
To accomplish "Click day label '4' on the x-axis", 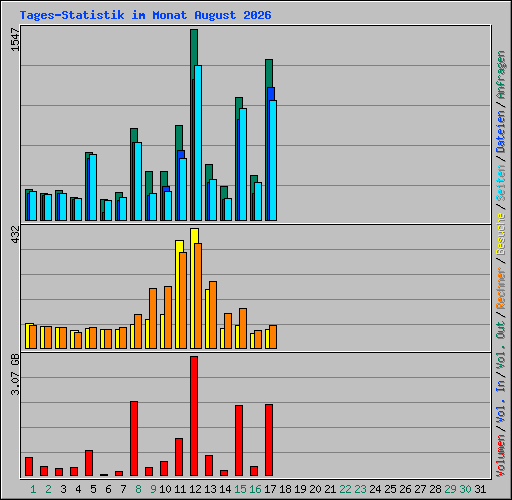I will tap(78, 489).
